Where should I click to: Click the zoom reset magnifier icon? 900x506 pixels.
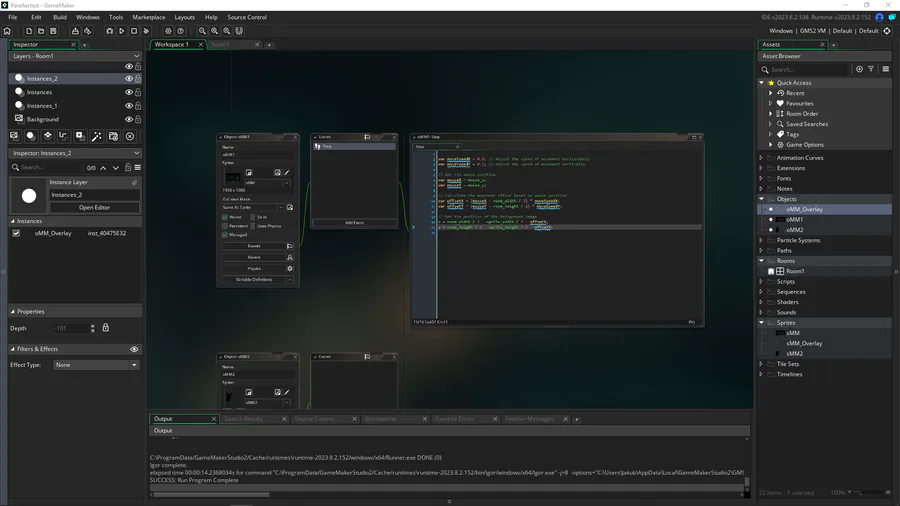pos(215,31)
